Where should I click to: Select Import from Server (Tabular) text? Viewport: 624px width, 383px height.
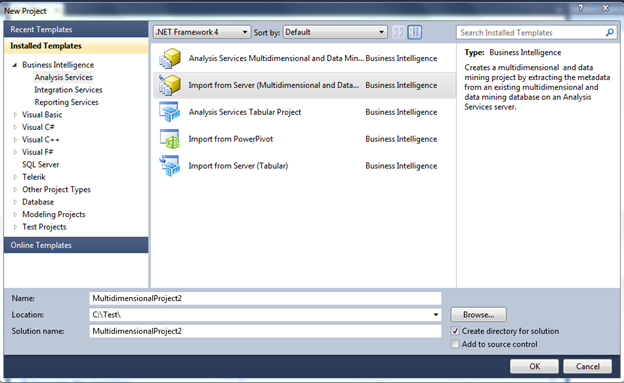click(x=238, y=166)
